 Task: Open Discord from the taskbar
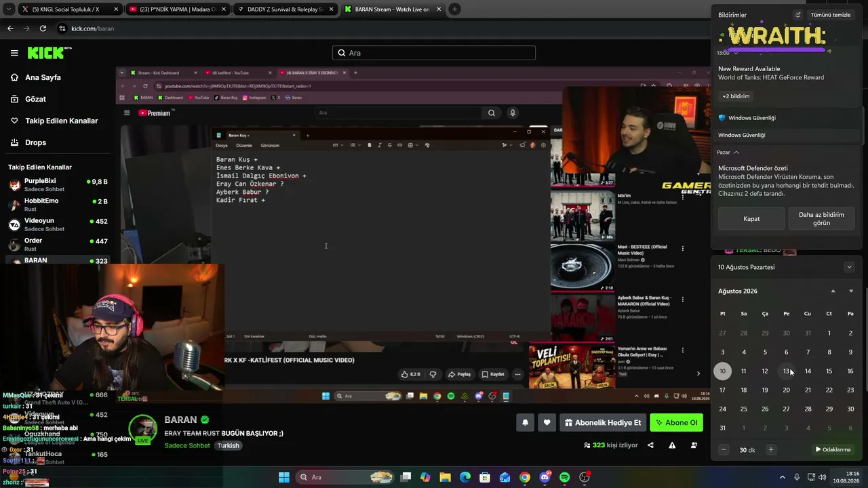tap(545, 477)
